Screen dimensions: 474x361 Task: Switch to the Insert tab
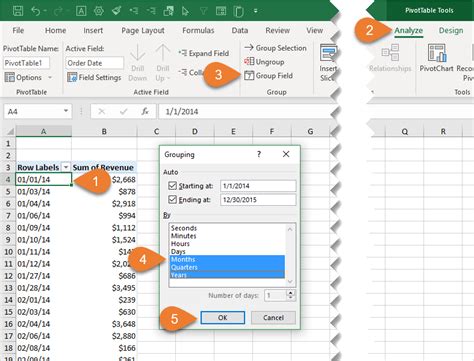click(93, 30)
